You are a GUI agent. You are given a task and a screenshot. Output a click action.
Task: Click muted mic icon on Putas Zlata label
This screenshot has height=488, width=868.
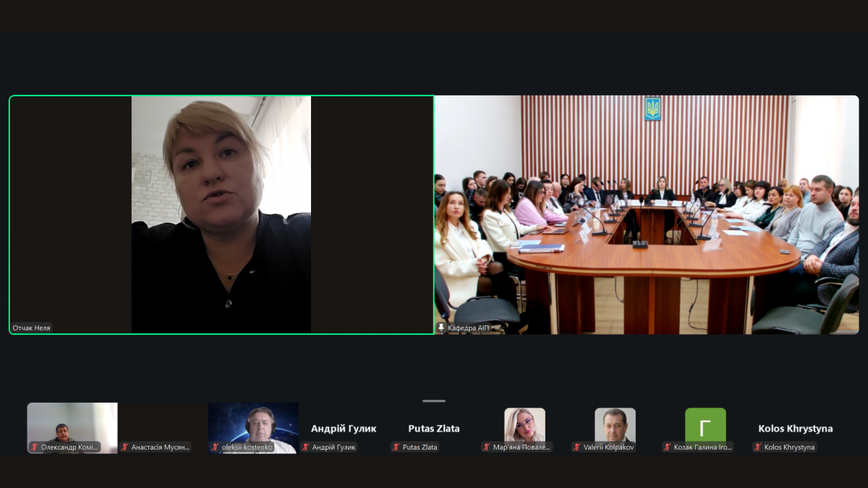coord(396,448)
